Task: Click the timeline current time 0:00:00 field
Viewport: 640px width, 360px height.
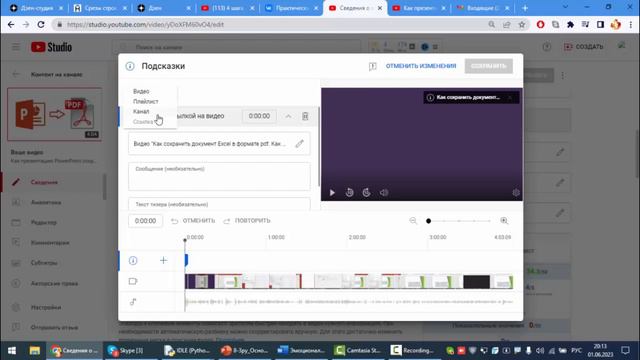Action: click(x=145, y=221)
